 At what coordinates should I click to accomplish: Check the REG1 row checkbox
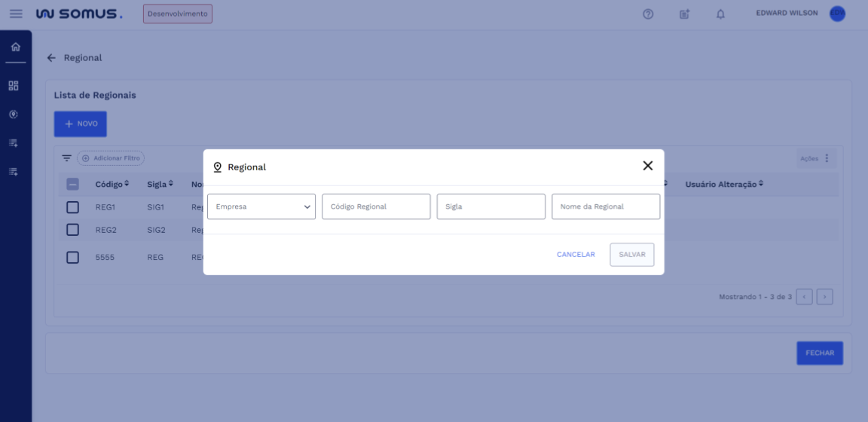73,206
